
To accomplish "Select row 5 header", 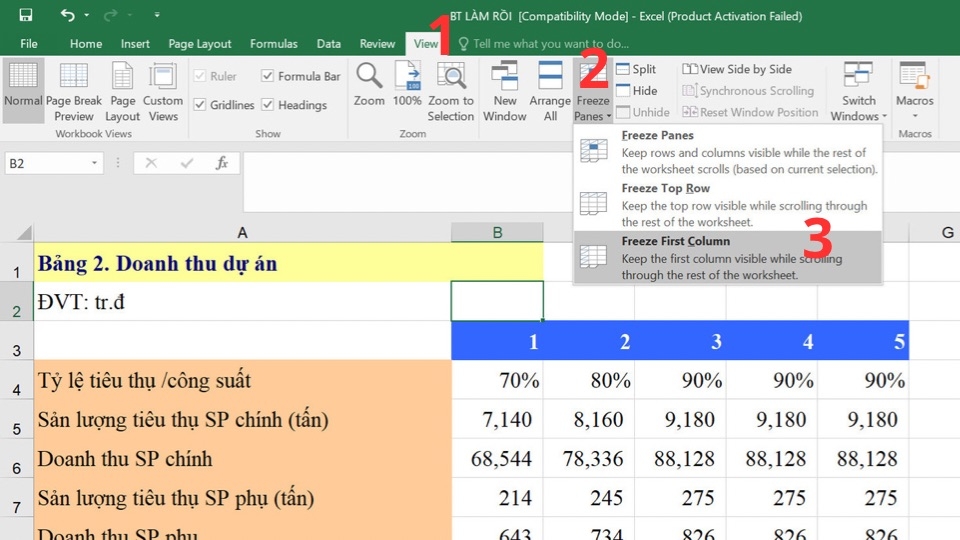I will tap(17, 420).
